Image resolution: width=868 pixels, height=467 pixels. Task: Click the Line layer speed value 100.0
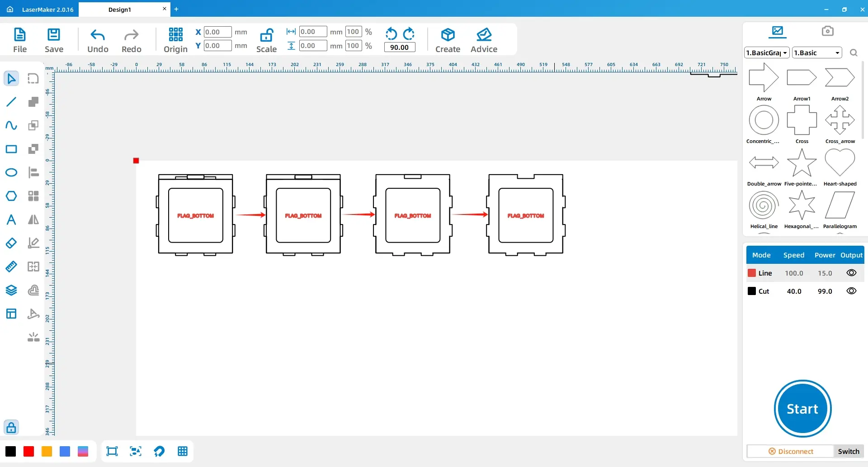coord(794,273)
